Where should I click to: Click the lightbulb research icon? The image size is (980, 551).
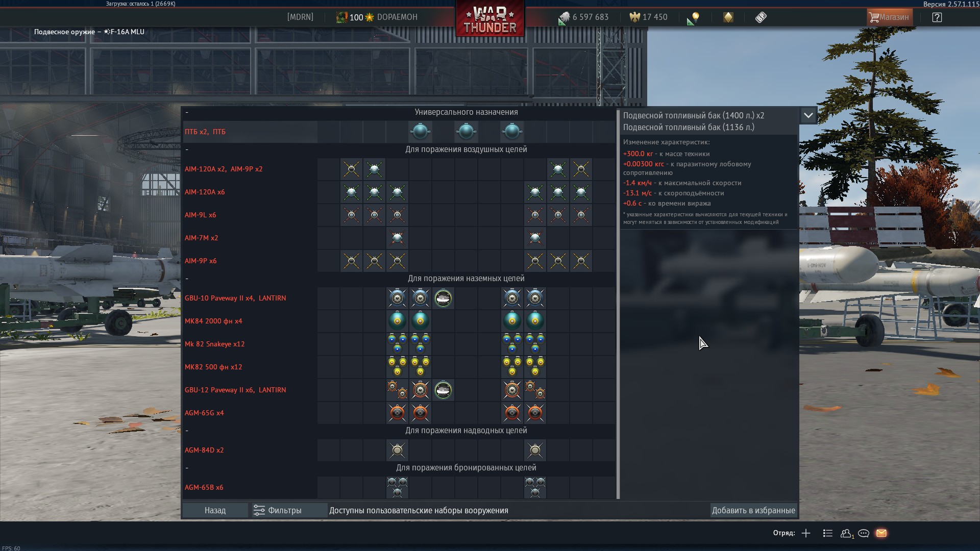[693, 18]
